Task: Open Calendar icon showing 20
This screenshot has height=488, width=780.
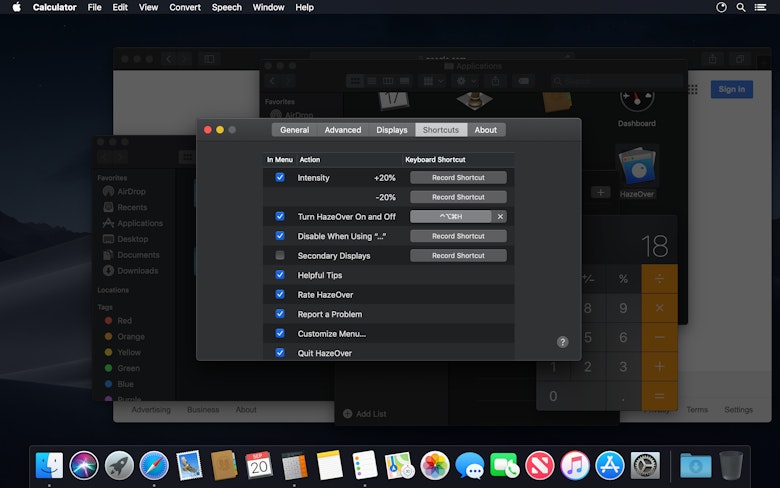Action: [x=259, y=465]
